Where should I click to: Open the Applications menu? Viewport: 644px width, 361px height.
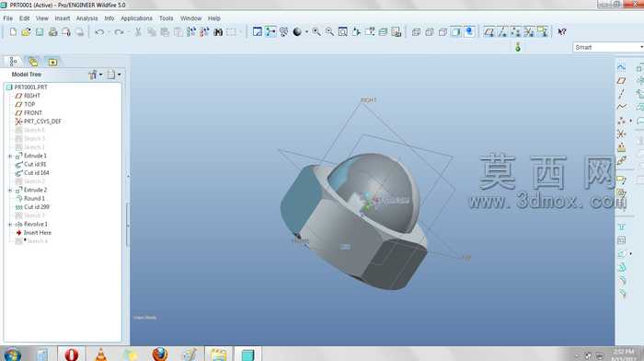tap(136, 18)
